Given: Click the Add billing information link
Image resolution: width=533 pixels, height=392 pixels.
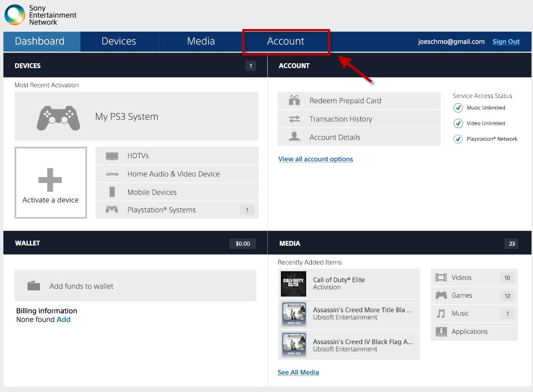Looking at the screenshot, I should coord(63,319).
